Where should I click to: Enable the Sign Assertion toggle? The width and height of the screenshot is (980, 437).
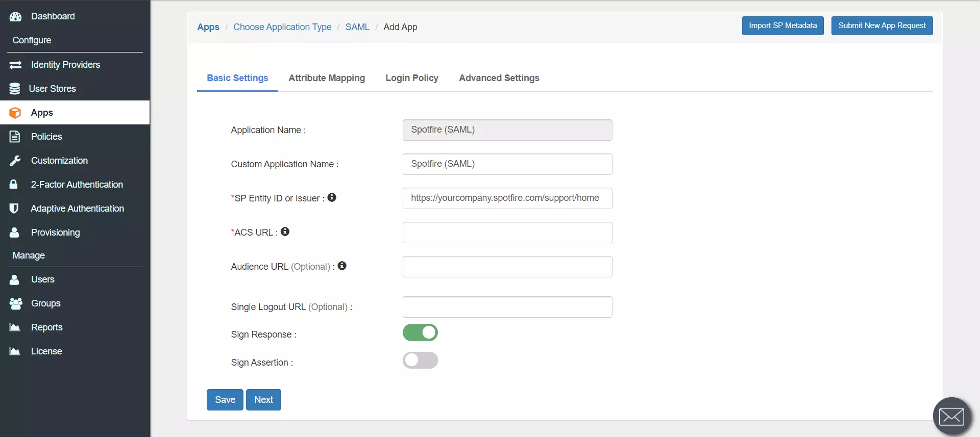tap(420, 361)
